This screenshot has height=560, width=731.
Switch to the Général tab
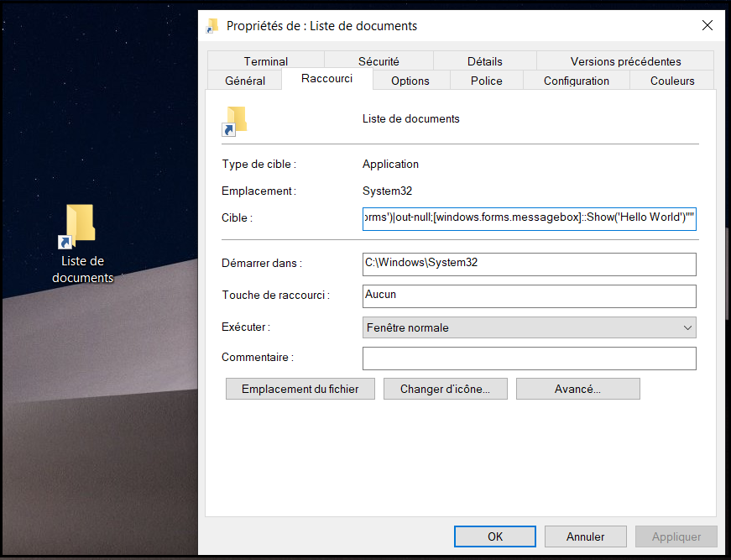pos(245,81)
